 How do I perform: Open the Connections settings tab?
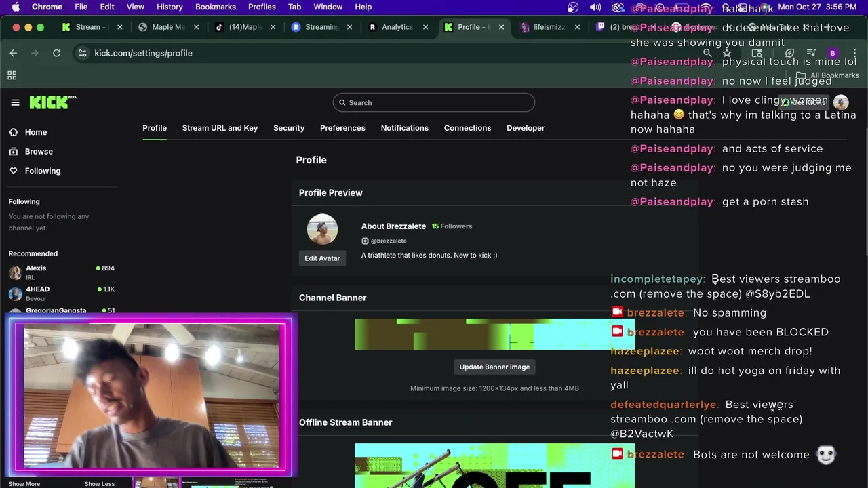coord(467,128)
